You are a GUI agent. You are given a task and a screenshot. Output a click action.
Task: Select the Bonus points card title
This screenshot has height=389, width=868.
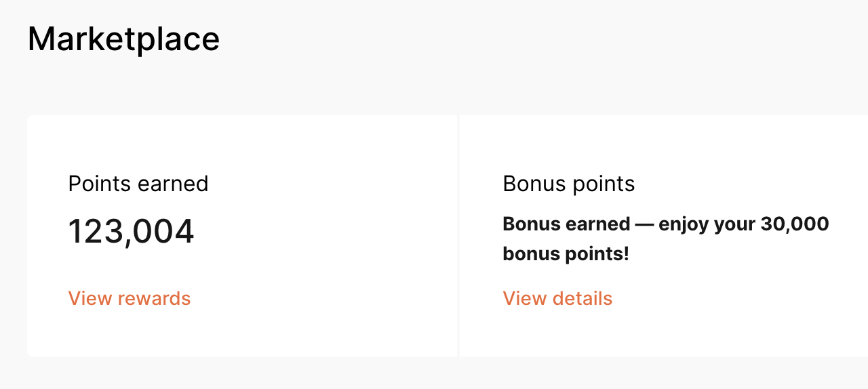pos(568,184)
